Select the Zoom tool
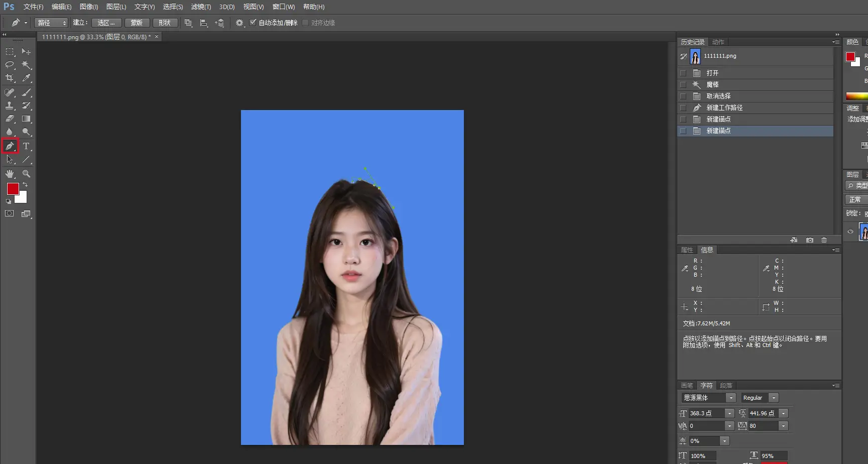 [x=26, y=174]
